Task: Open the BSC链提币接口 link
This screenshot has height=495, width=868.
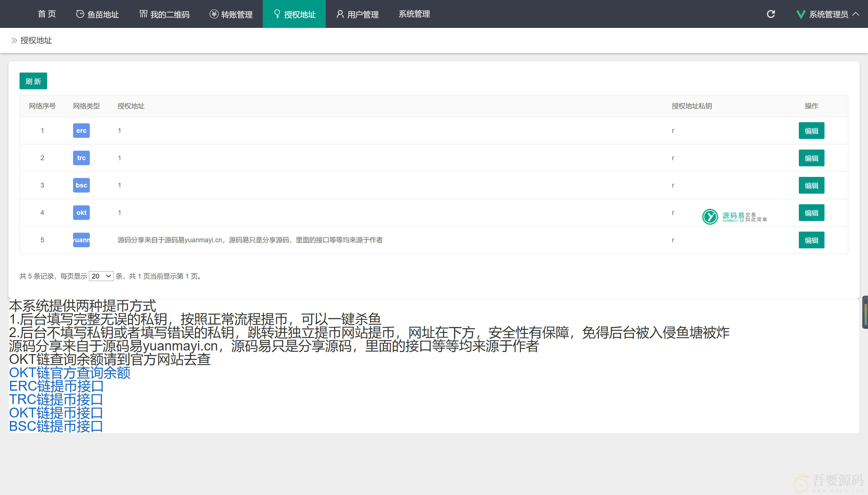Action: click(x=56, y=426)
